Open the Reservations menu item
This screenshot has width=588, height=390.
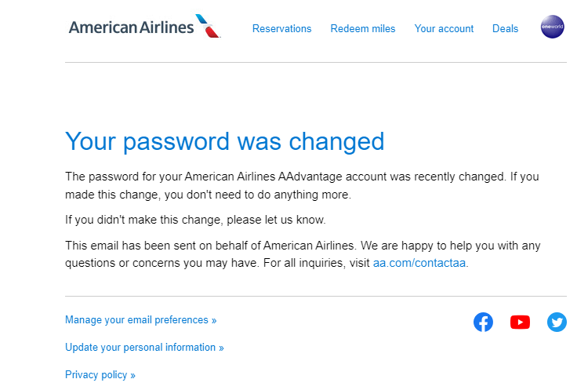(281, 29)
